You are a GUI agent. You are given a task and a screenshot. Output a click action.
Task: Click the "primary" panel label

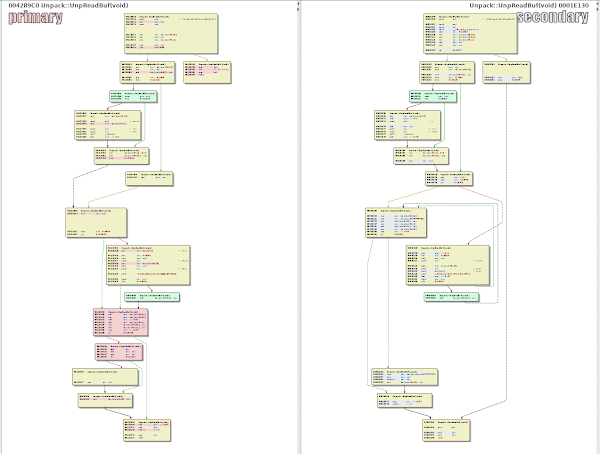(35, 18)
